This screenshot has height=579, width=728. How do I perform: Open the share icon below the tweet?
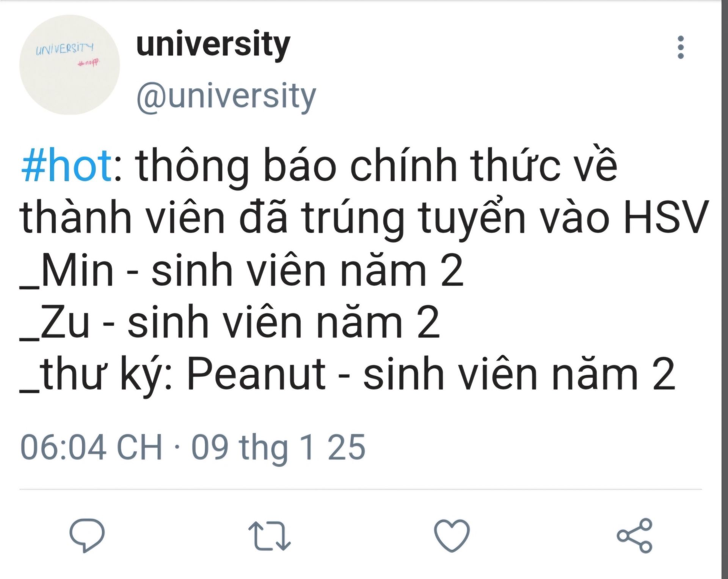(634, 535)
